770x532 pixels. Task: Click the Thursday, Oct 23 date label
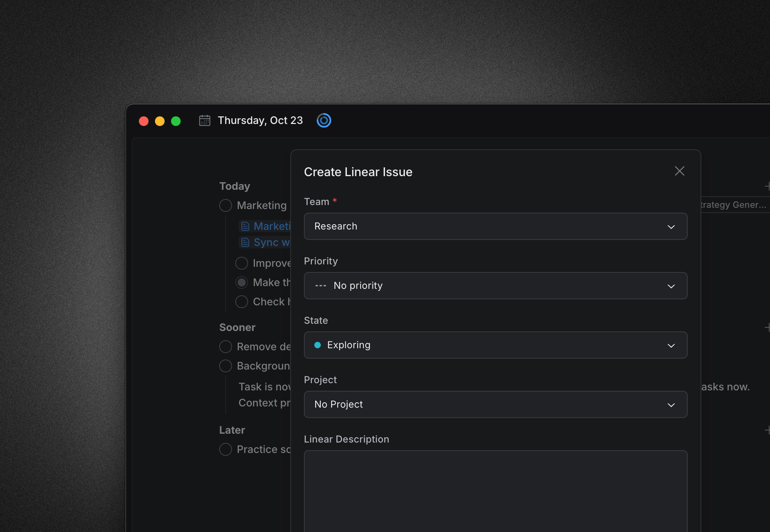tap(260, 120)
